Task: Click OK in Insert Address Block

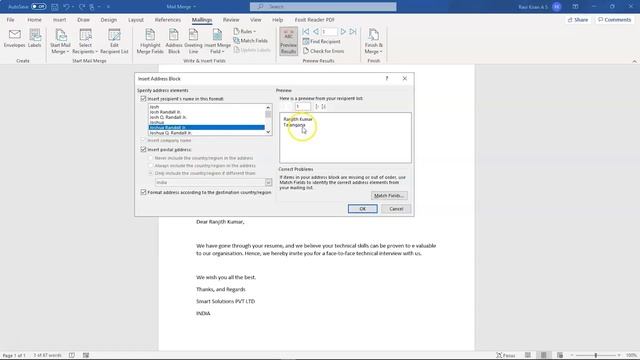Action: [362, 209]
